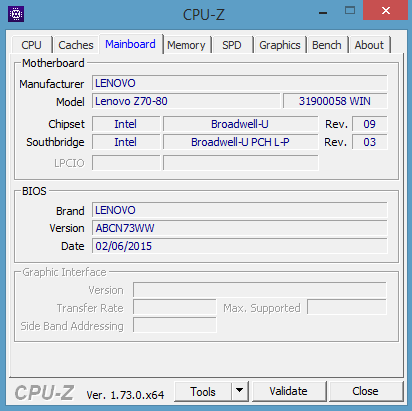
Task: Open the Caches tab
Action: point(76,45)
